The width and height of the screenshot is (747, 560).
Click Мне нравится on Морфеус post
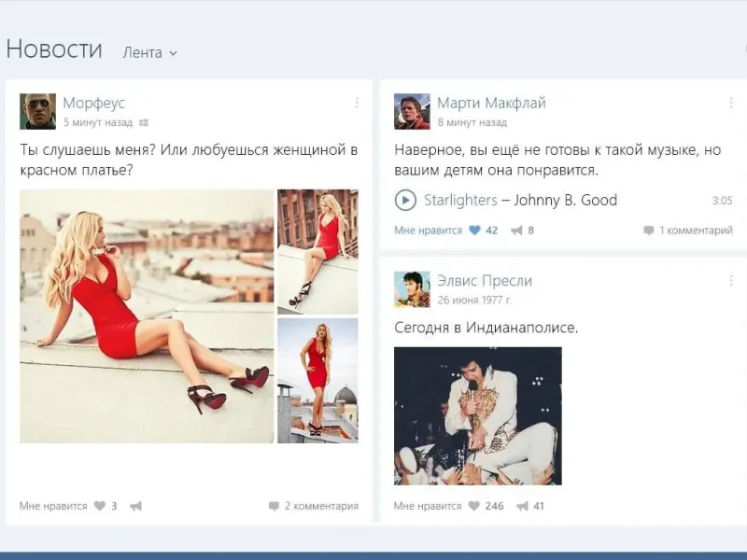coord(53,506)
